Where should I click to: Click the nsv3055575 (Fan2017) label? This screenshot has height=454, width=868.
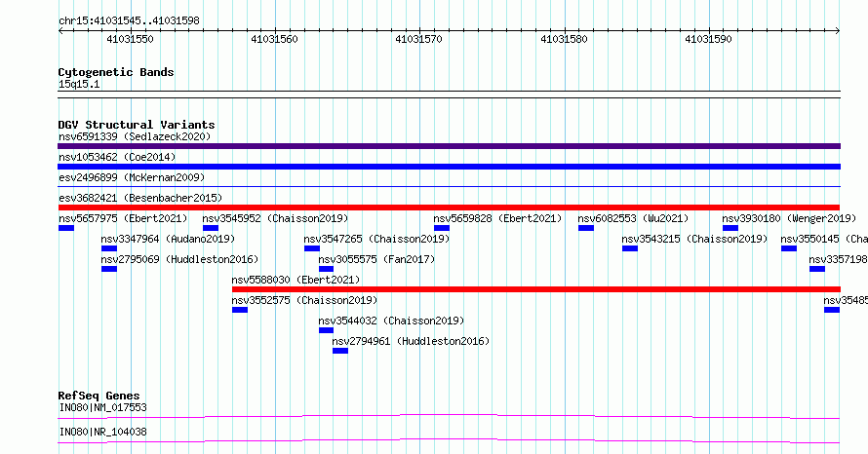point(376,259)
